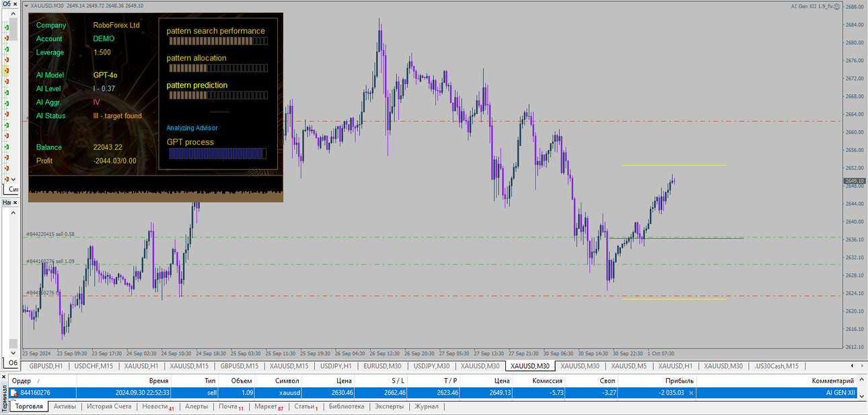
Task: Sort orders by Прибыль column header
Action: [x=657, y=381]
